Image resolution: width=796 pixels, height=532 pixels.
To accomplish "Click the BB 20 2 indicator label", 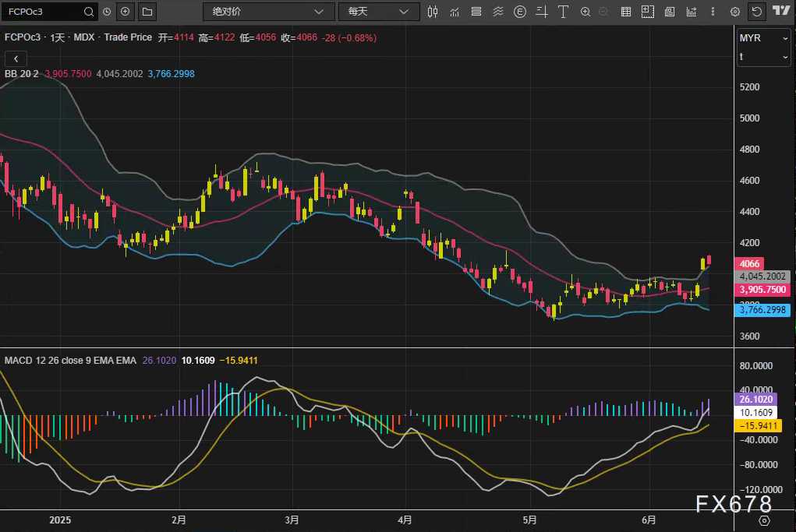I will [22, 74].
